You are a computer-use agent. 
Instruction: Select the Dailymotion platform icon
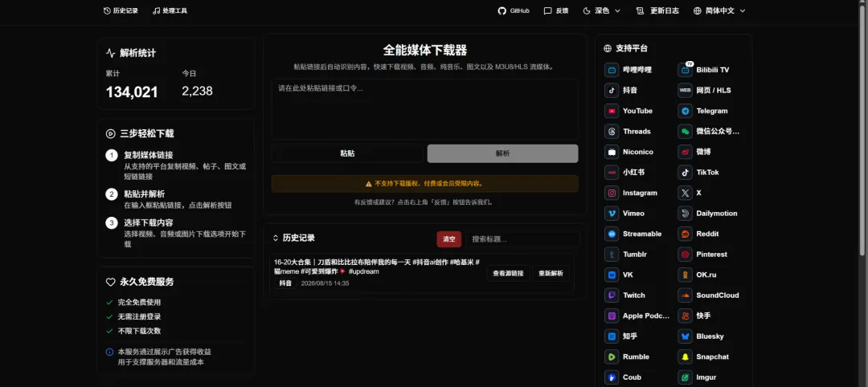pos(686,214)
